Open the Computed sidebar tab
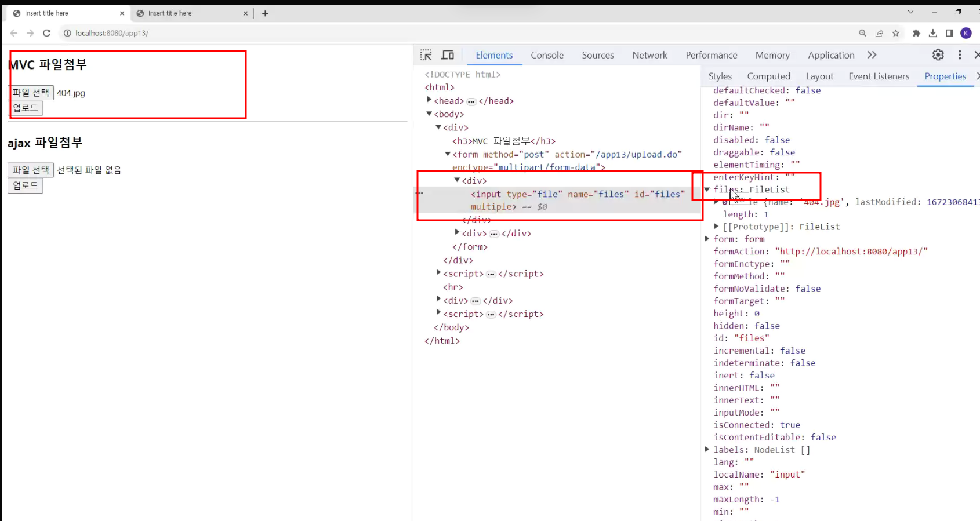Image resolution: width=980 pixels, height=521 pixels. (768, 76)
